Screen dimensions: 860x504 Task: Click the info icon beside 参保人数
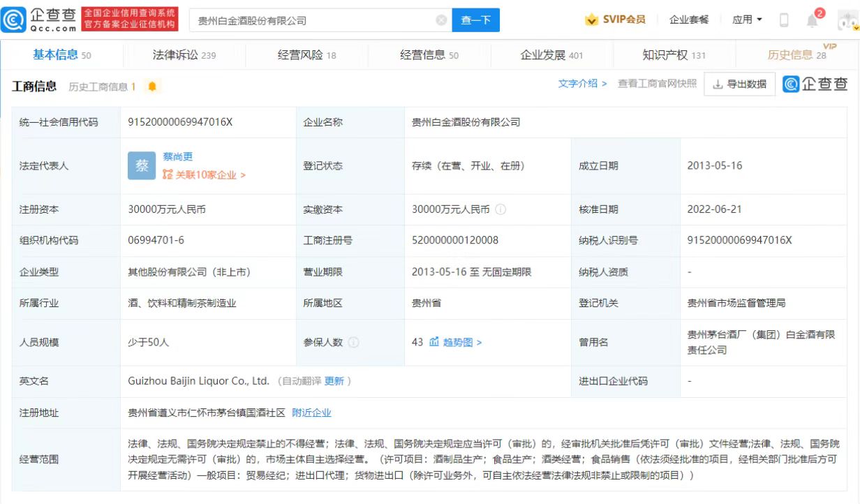[353, 342]
